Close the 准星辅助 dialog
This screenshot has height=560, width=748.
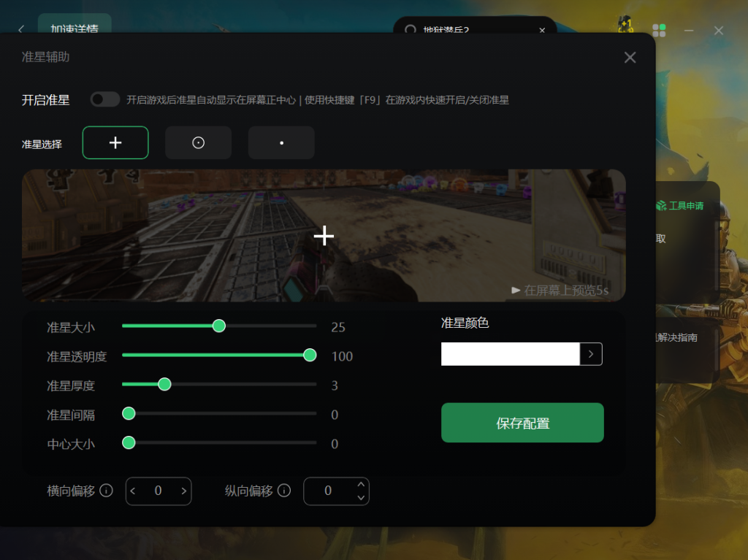630,58
